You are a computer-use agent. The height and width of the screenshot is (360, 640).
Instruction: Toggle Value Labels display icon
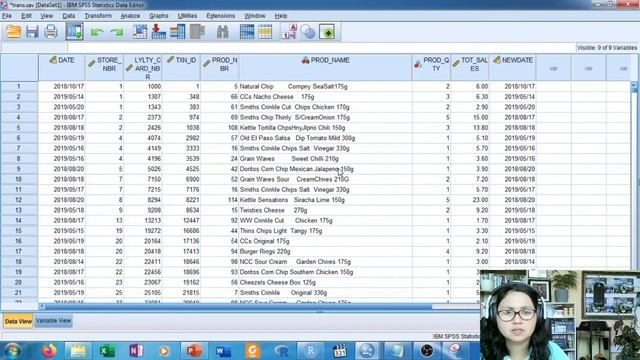(x=289, y=31)
